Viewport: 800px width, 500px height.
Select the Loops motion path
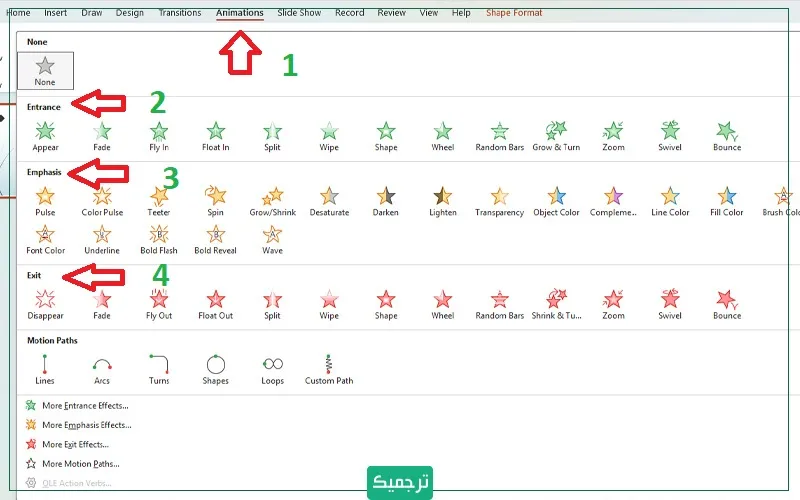coord(272,369)
